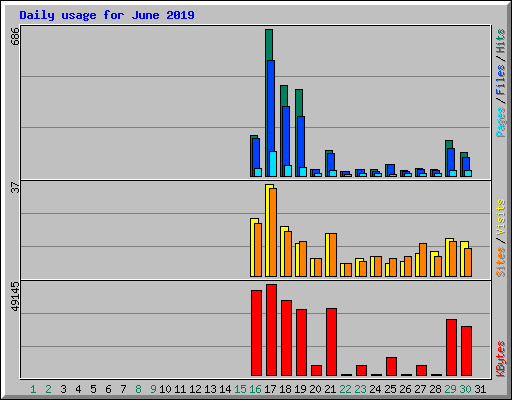Click the Visits legend label
Image resolution: width=512 pixels, height=400 pixels.
(500, 217)
